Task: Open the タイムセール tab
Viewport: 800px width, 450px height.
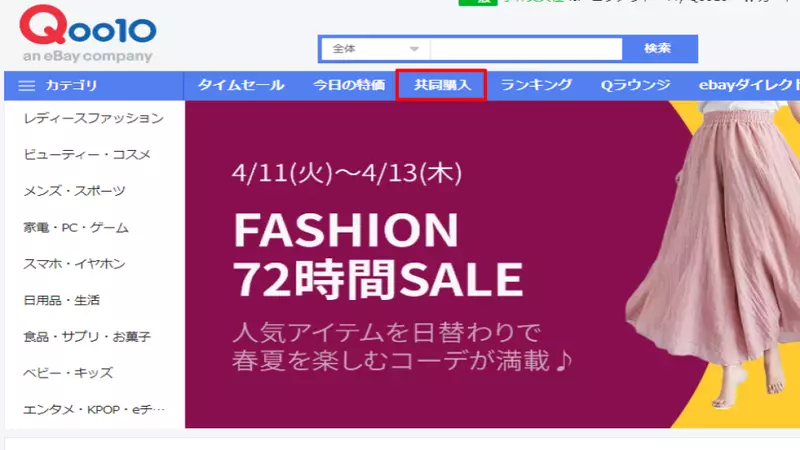Action: (x=241, y=85)
